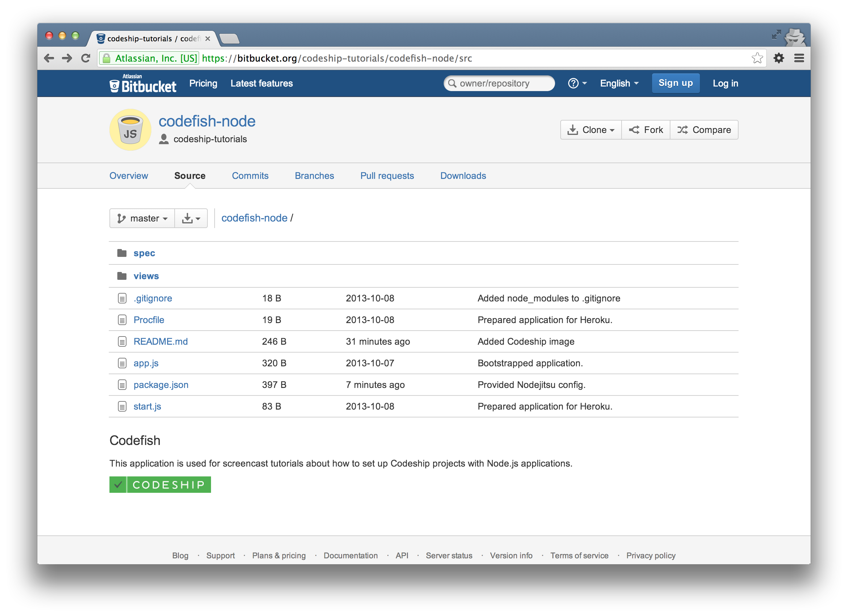848x616 pixels.
Task: Click the README.md file icon
Action: (122, 341)
